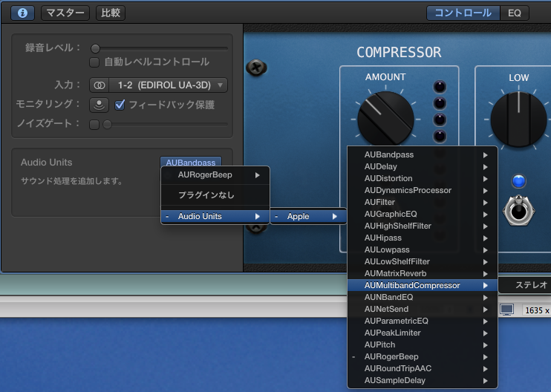Open the 1-2 (EDIROL UA-3D) input dropdown
Image resolution: width=551 pixels, height=392 pixels.
coord(167,85)
